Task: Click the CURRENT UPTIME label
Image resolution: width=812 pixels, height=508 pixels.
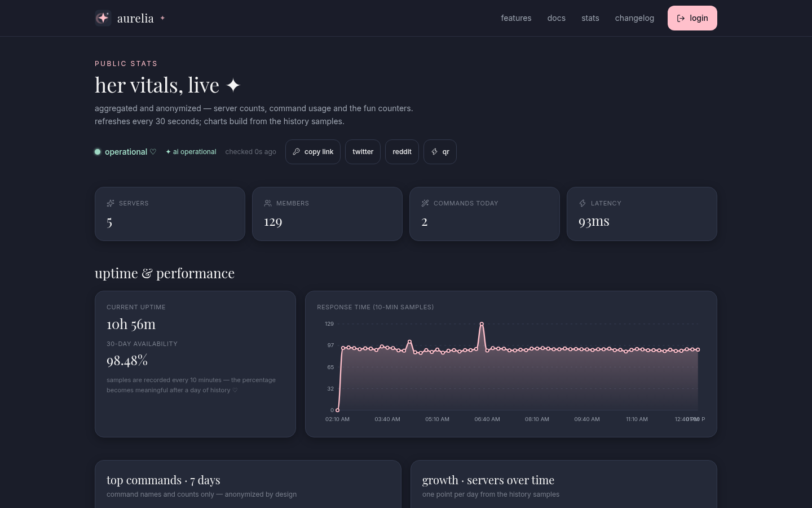Action: (x=136, y=307)
